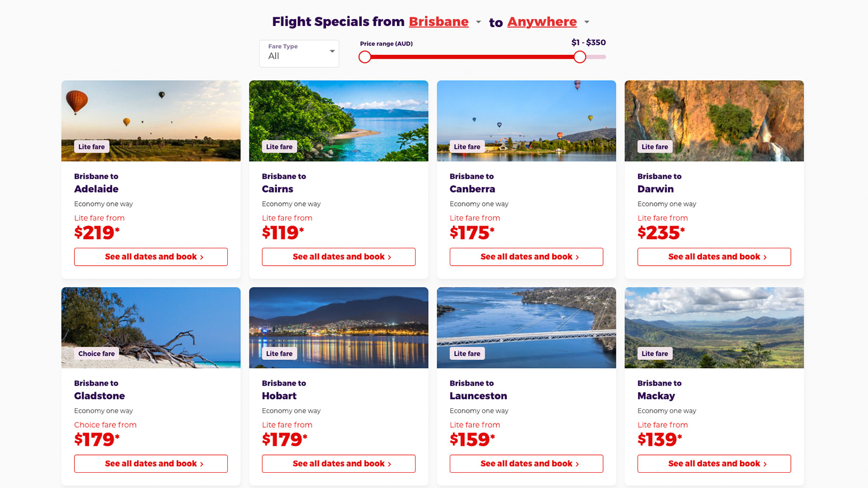This screenshot has height=488, width=868.
Task: See all dates and book for Launceston
Action: coord(526,464)
